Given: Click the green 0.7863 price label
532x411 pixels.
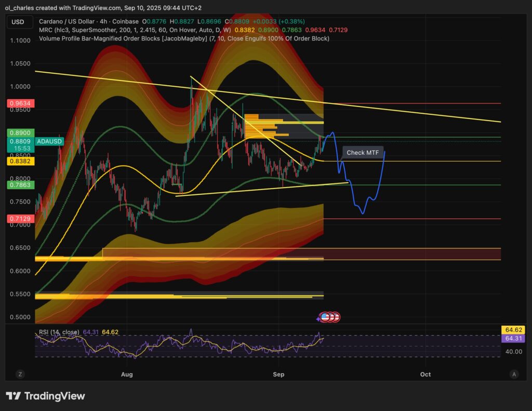Looking at the screenshot, I should click(x=19, y=184).
